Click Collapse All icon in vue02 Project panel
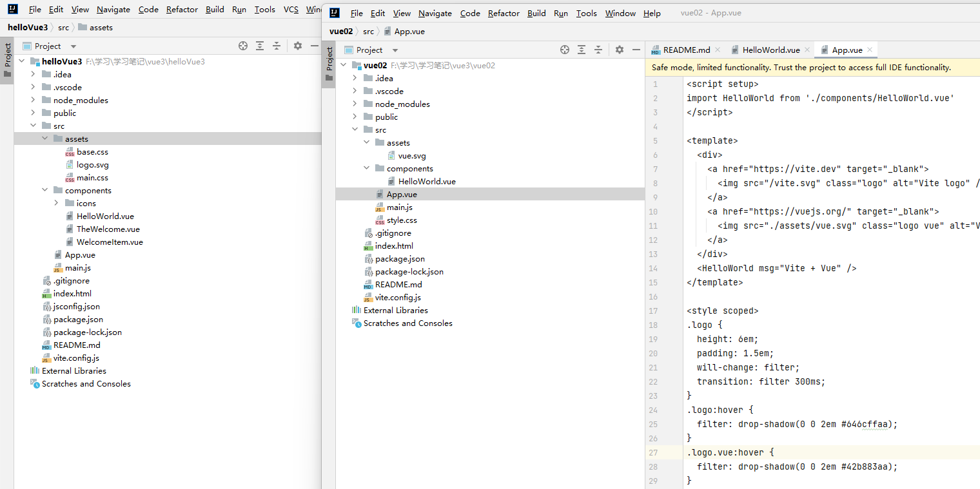Viewport: 980px width, 489px height. [x=598, y=50]
